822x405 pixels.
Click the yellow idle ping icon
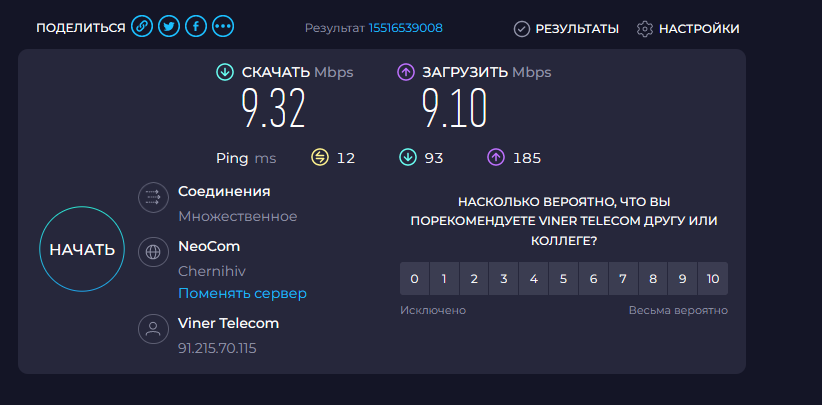(319, 157)
